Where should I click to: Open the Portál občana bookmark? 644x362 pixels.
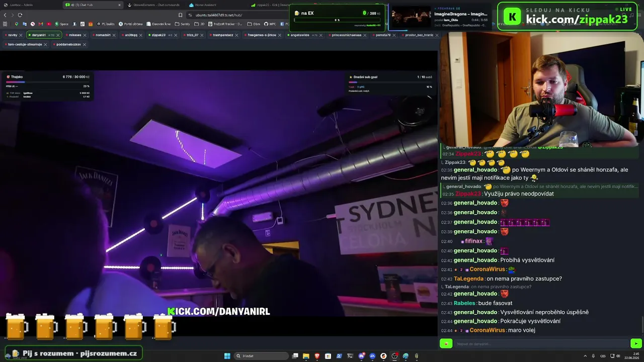[131, 24]
